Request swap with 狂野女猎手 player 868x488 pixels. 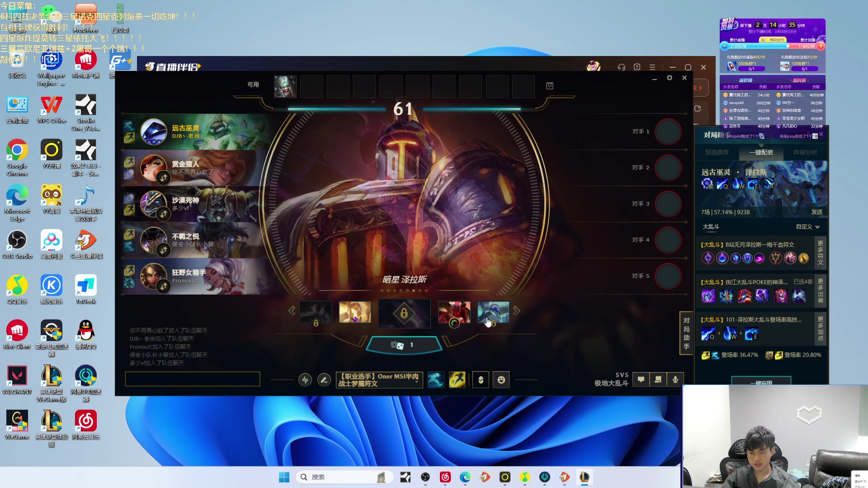(164, 286)
